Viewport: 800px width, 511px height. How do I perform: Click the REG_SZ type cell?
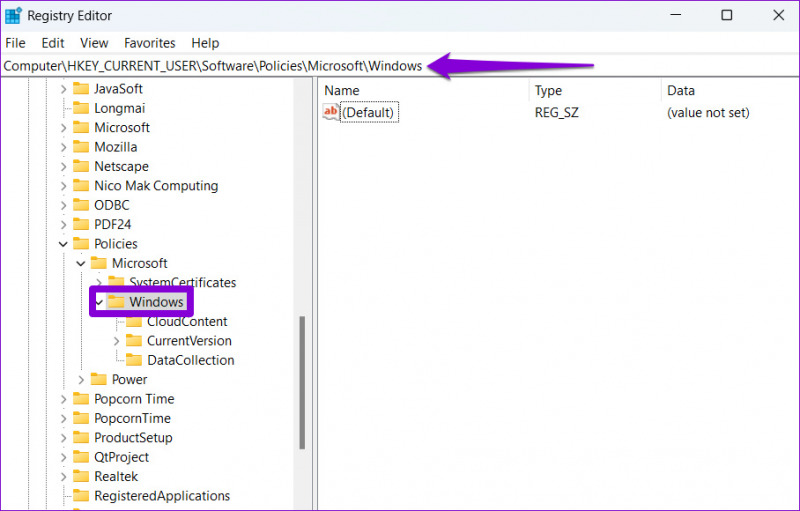[557, 113]
